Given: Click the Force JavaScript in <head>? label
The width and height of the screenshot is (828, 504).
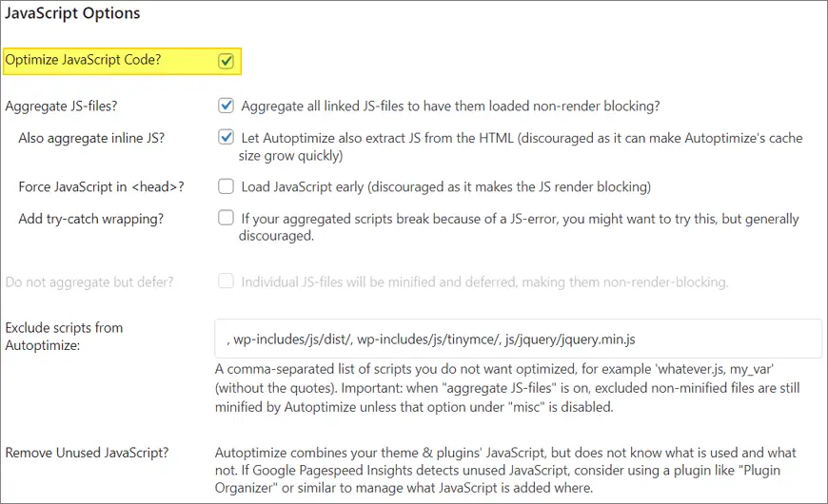Looking at the screenshot, I should click(x=101, y=186).
